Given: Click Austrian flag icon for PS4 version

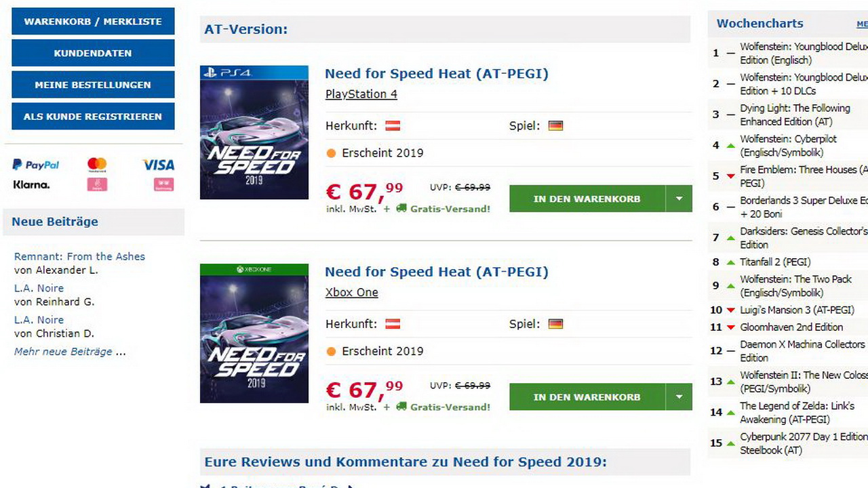Looking at the screenshot, I should [393, 125].
